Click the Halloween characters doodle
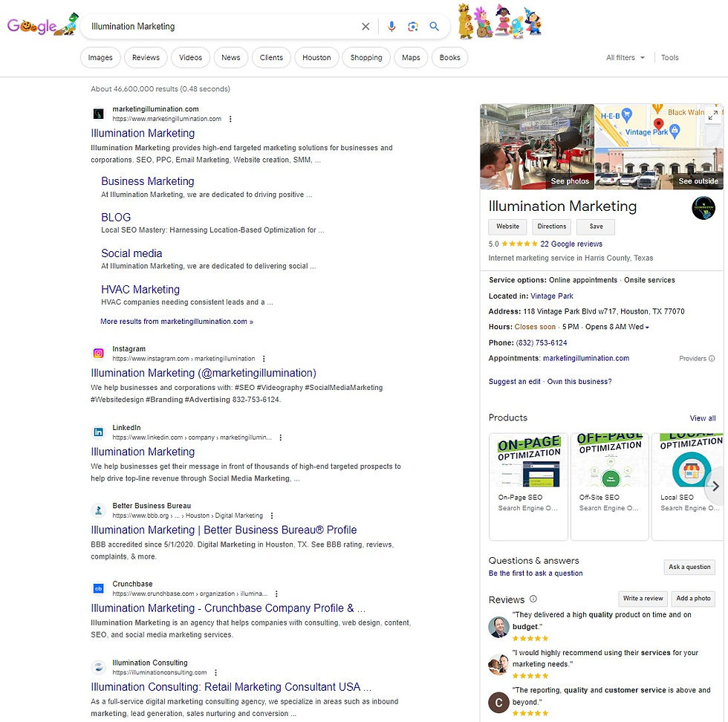This screenshot has width=728, height=722. tap(501, 22)
